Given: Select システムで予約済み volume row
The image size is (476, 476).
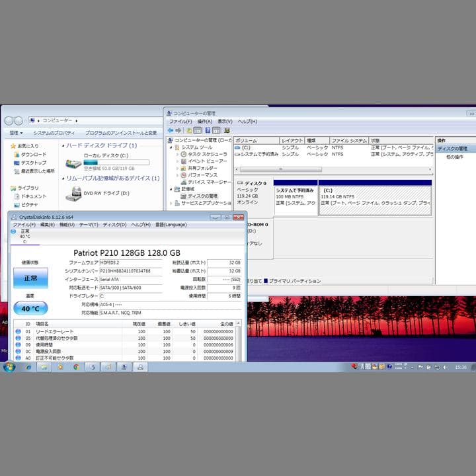Looking at the screenshot, I should tap(333, 154).
